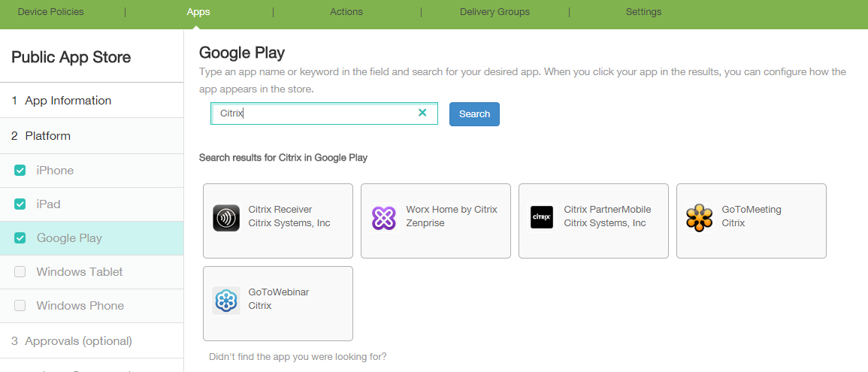Click the Citrix PartnerMobile black icon

coord(541,217)
